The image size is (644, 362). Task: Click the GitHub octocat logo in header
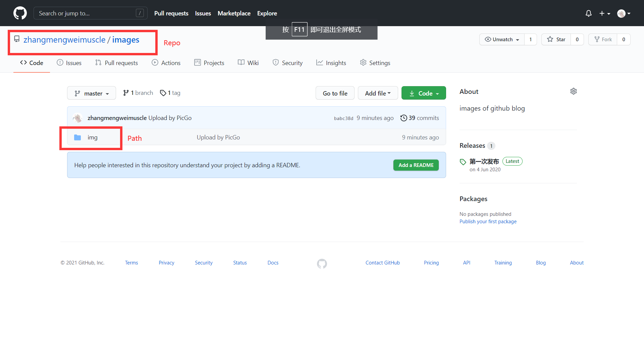[x=20, y=13]
